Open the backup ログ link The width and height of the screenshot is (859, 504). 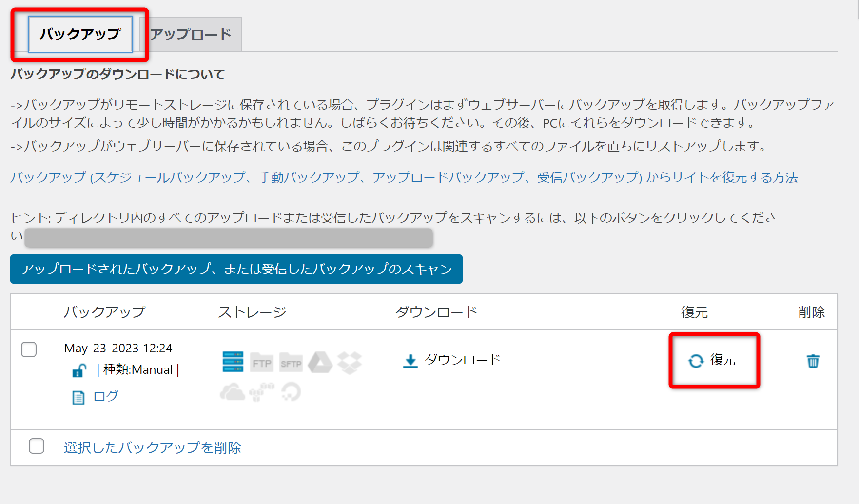point(105,396)
